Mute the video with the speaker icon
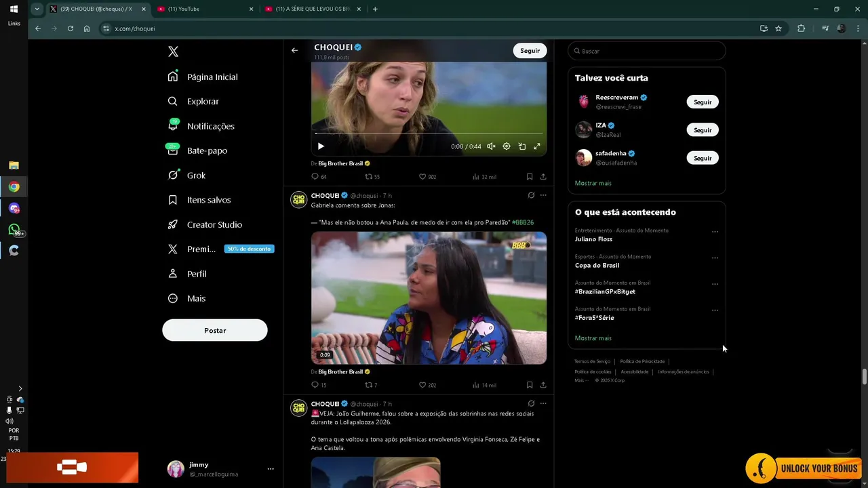Viewport: 868px width, 488px height. [491, 146]
